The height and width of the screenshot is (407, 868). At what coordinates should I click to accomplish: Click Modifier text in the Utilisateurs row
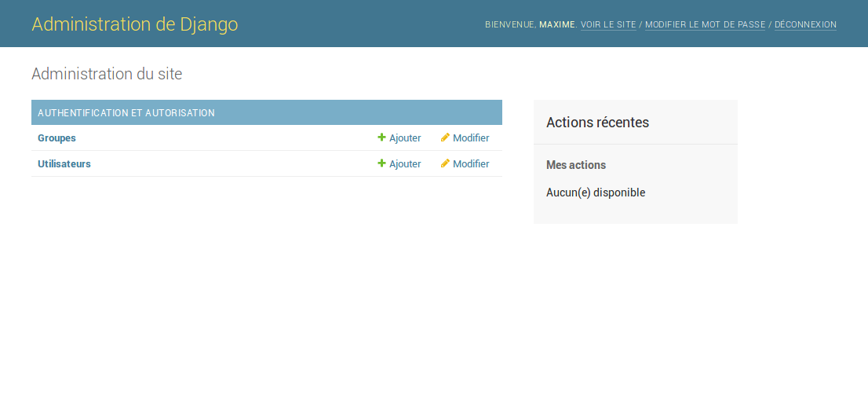(471, 164)
